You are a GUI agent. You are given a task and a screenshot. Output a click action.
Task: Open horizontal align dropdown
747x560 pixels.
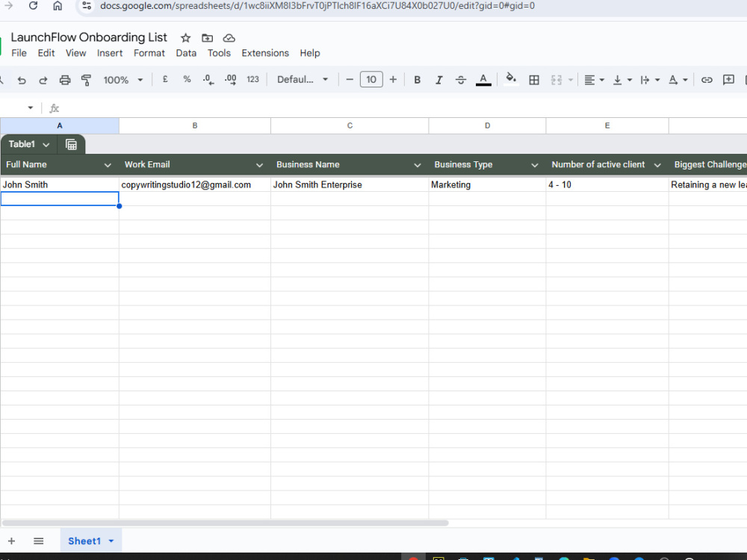(594, 80)
